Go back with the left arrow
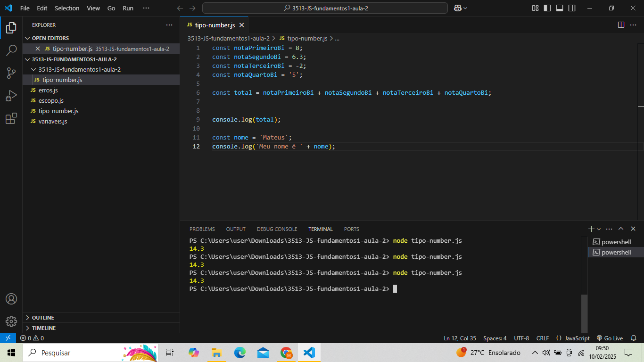Screen dimensions: 644x362 [180, 8]
